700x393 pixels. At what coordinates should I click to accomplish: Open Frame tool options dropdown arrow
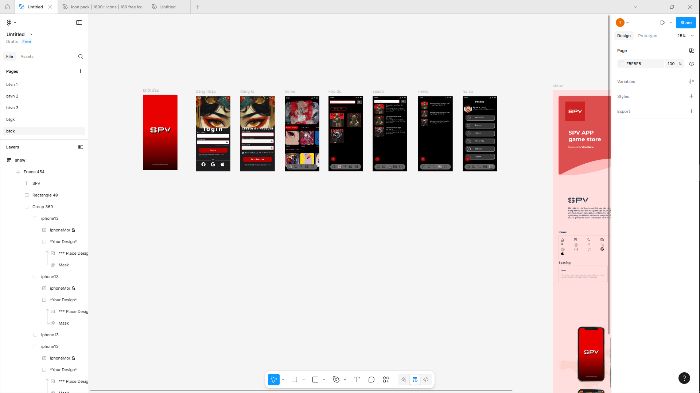[304, 380]
